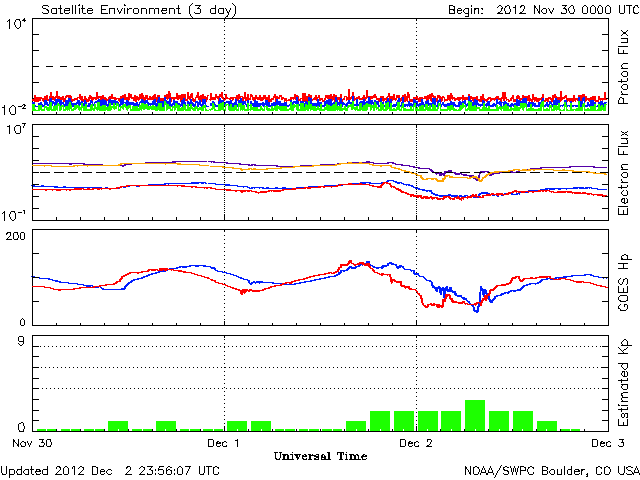
Task: Click the 'Universal Time' axis title
Action: [320, 456]
